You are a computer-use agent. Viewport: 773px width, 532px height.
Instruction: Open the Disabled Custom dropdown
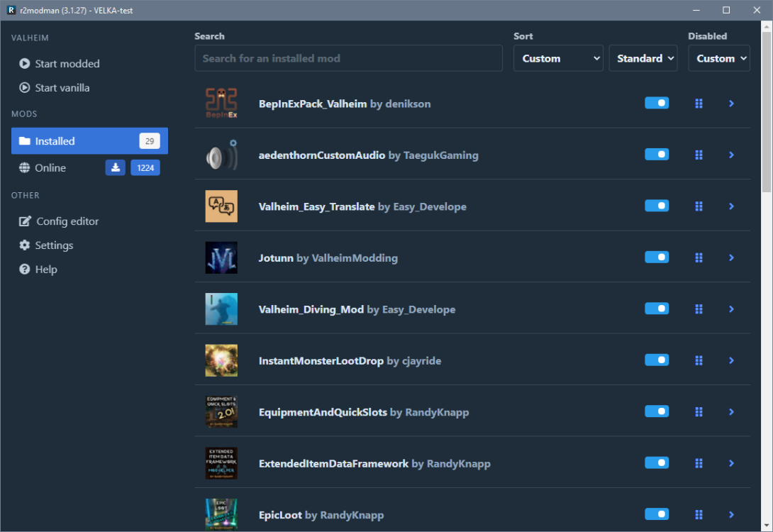point(719,58)
